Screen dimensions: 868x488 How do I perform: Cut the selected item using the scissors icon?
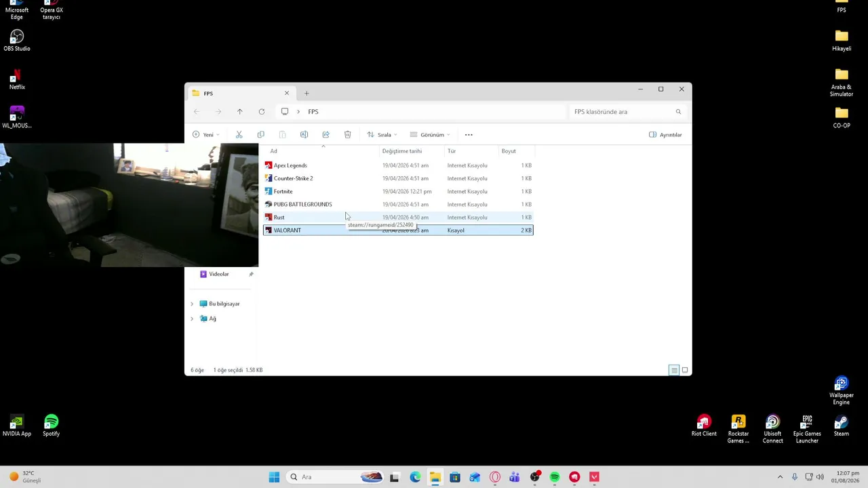[x=239, y=135]
